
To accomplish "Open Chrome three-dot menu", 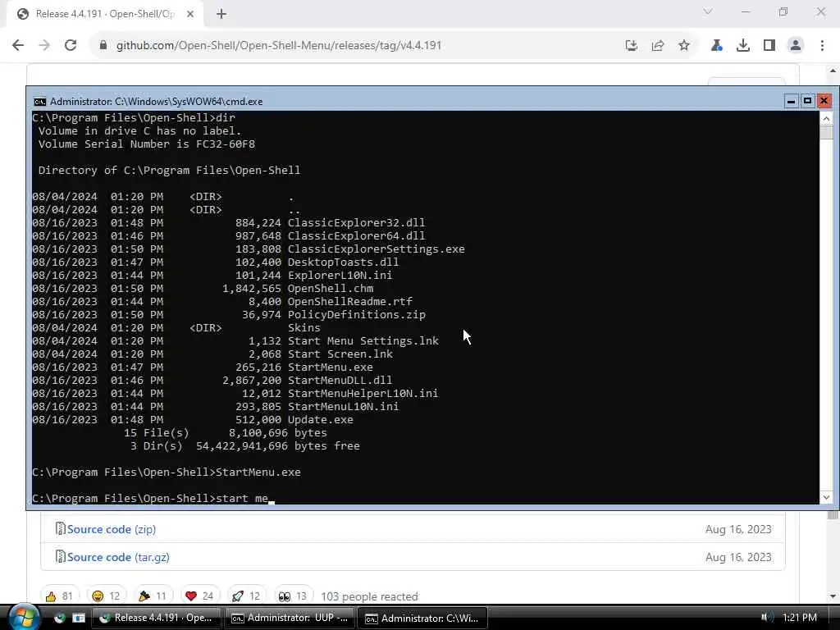I will point(822,46).
